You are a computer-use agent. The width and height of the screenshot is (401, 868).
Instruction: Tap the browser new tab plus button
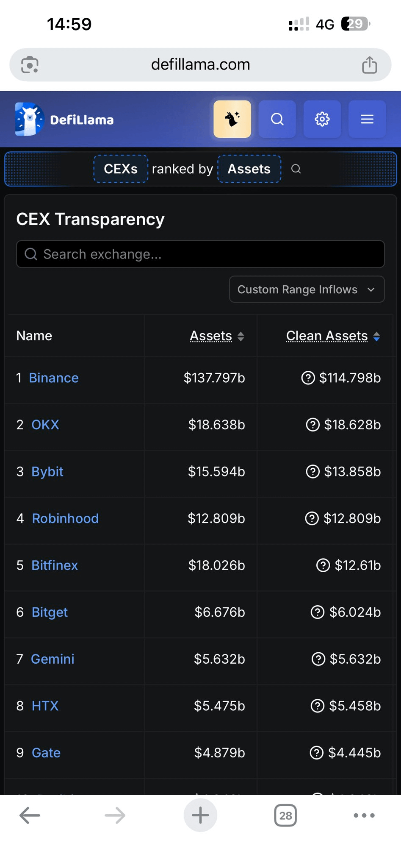[x=200, y=815]
